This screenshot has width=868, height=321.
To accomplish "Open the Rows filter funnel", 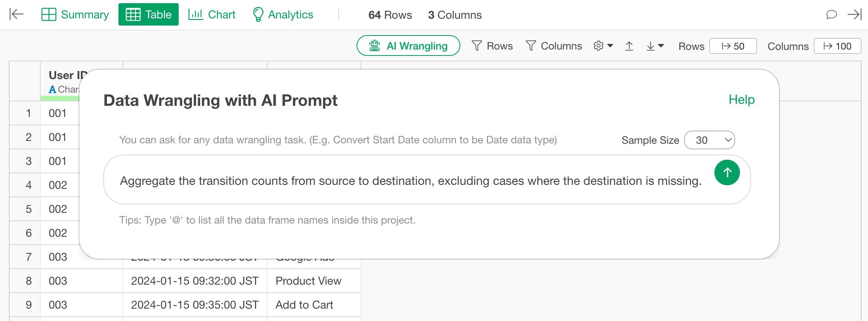I will [492, 46].
